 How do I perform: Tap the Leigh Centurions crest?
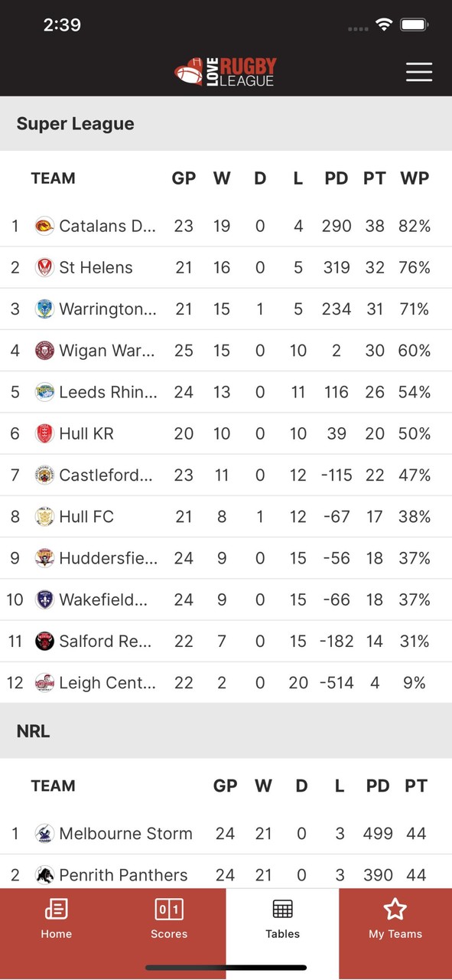click(x=45, y=682)
